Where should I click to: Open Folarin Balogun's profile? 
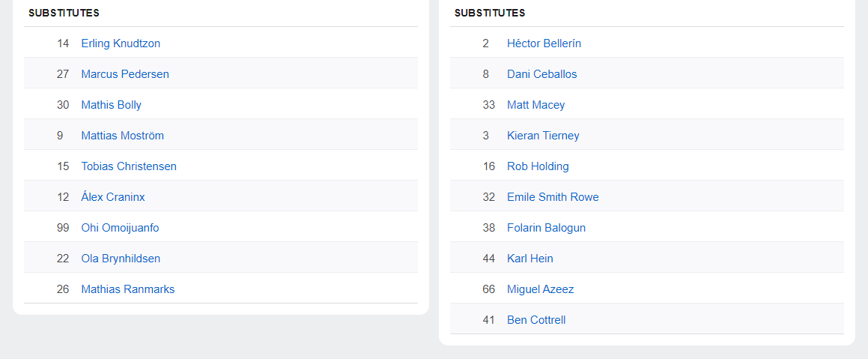click(x=546, y=228)
